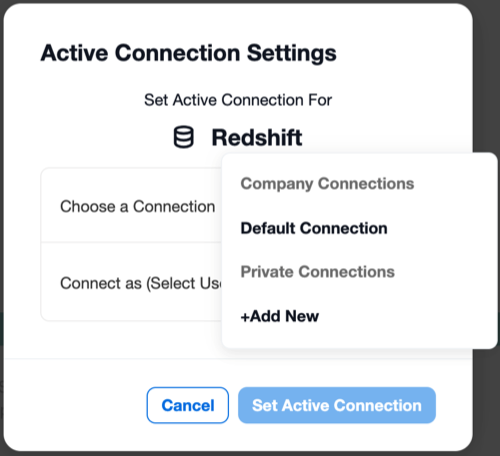Click the Active Connection Settings title
This screenshot has width=500, height=456.
[188, 53]
